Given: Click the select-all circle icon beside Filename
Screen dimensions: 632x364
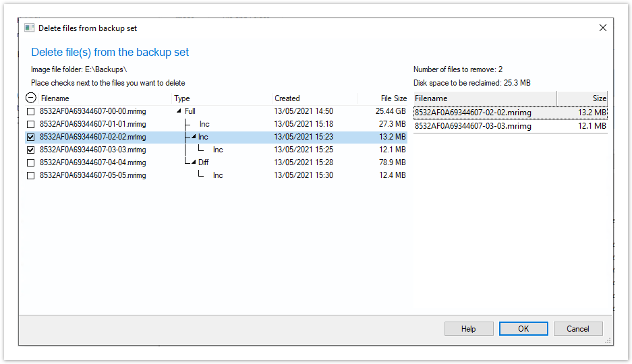Looking at the screenshot, I should coord(31,98).
